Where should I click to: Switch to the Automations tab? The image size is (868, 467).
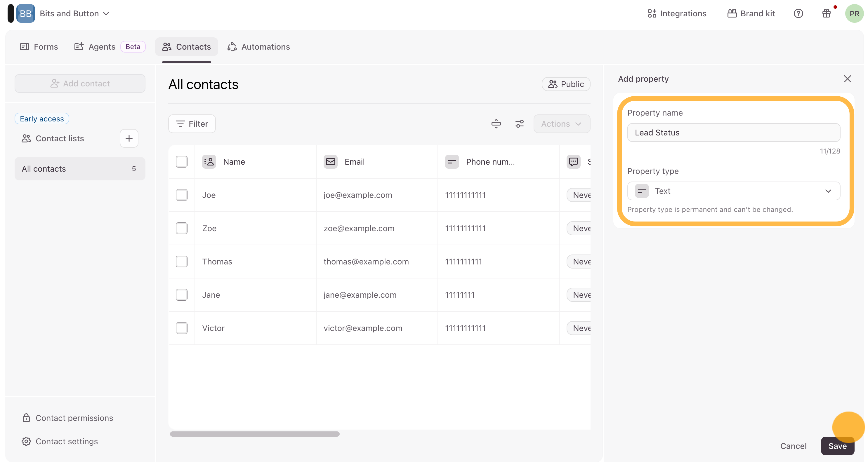(258, 47)
